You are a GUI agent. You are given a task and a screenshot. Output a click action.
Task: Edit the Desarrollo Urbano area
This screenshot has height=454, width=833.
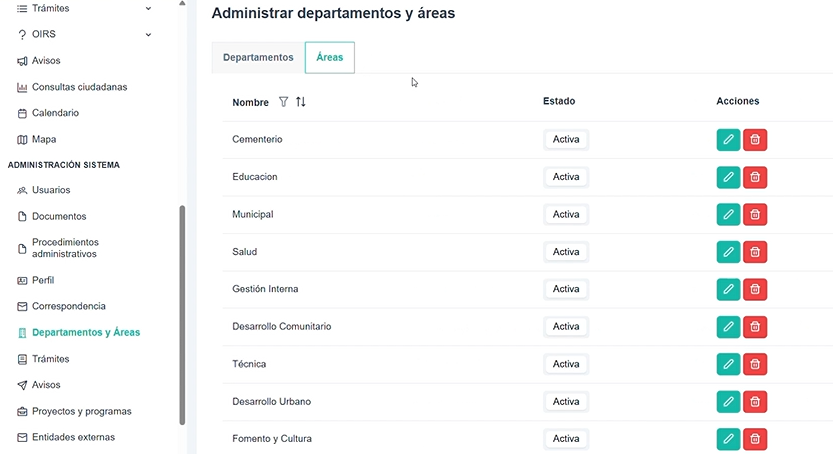point(728,402)
